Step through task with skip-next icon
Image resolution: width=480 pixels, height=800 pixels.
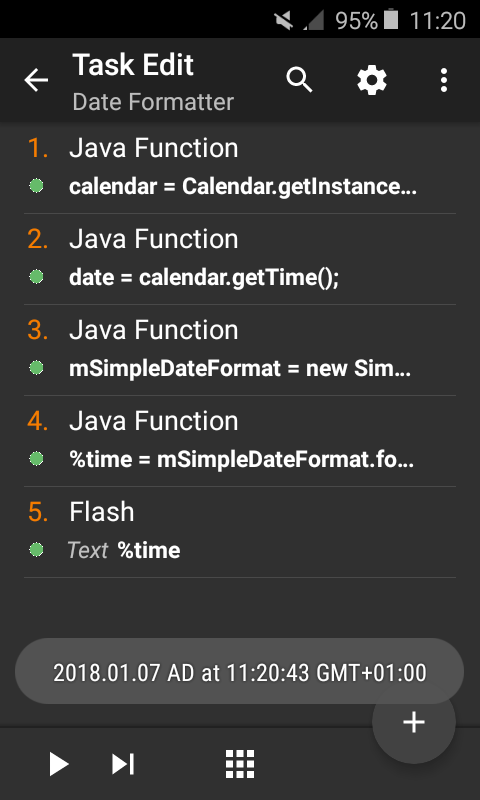[x=123, y=764]
